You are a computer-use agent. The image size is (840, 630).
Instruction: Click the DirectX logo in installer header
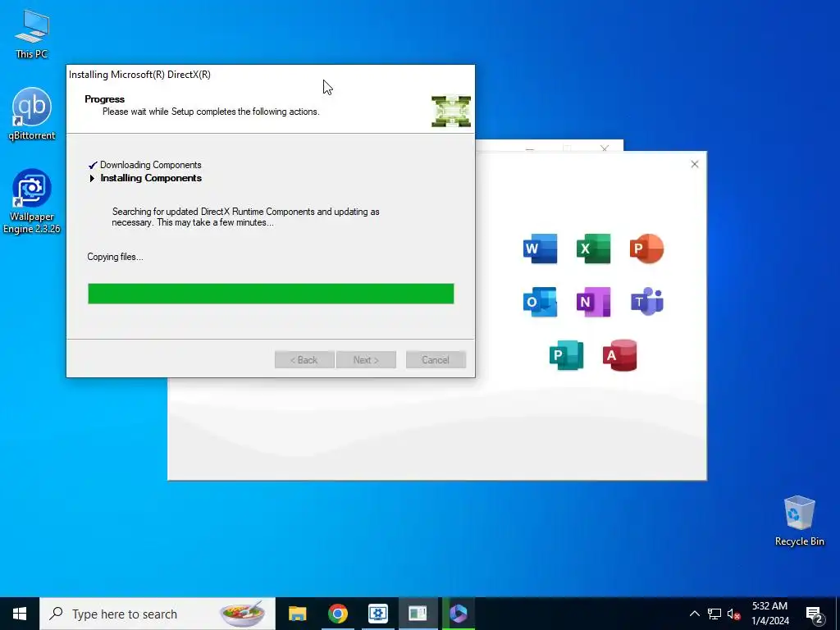(x=451, y=112)
